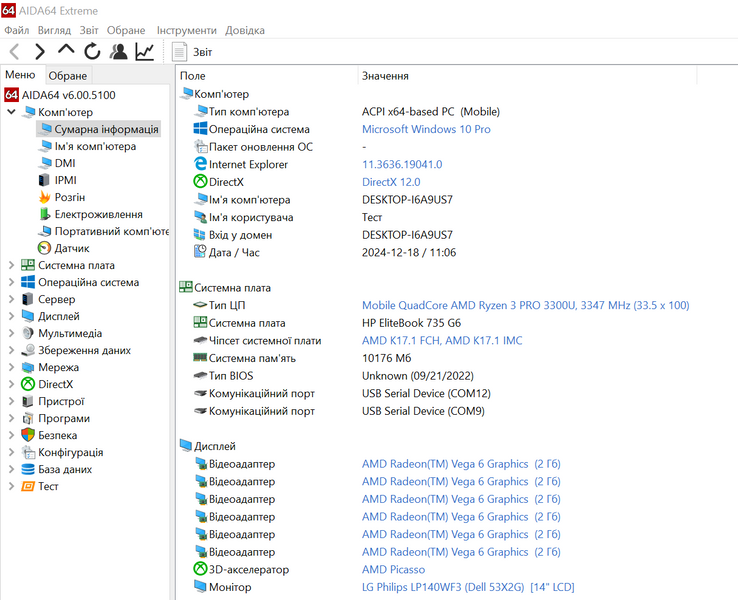The width and height of the screenshot is (738, 600).
Task: Open the 11.3636.19041.0 Internet Explorer link
Action: click(x=402, y=164)
